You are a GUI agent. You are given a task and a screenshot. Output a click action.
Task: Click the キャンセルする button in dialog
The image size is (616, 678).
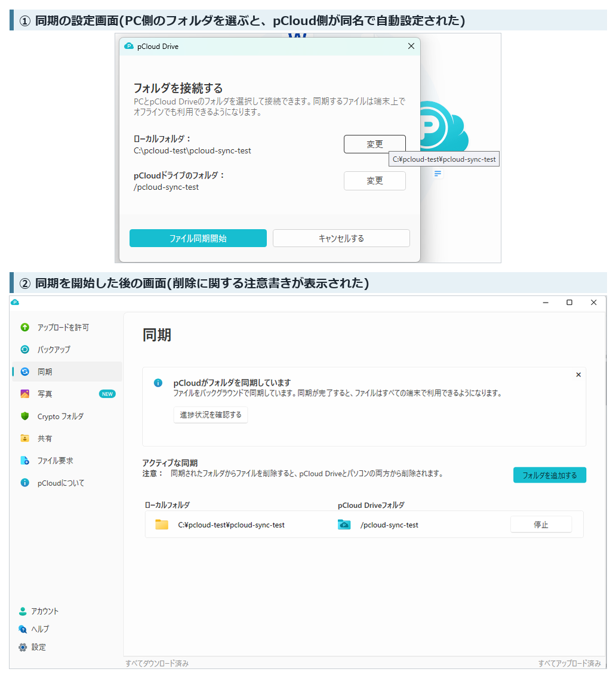pyautogui.click(x=341, y=238)
